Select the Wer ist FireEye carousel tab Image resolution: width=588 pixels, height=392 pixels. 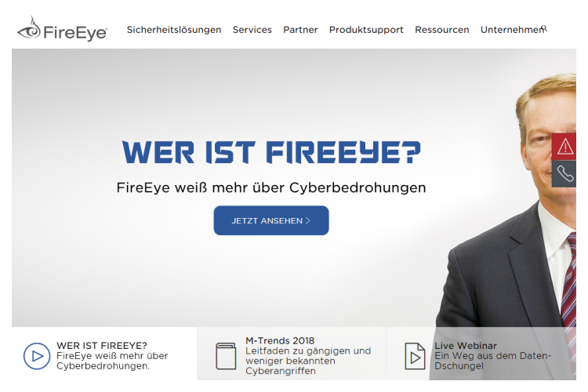coord(104,354)
